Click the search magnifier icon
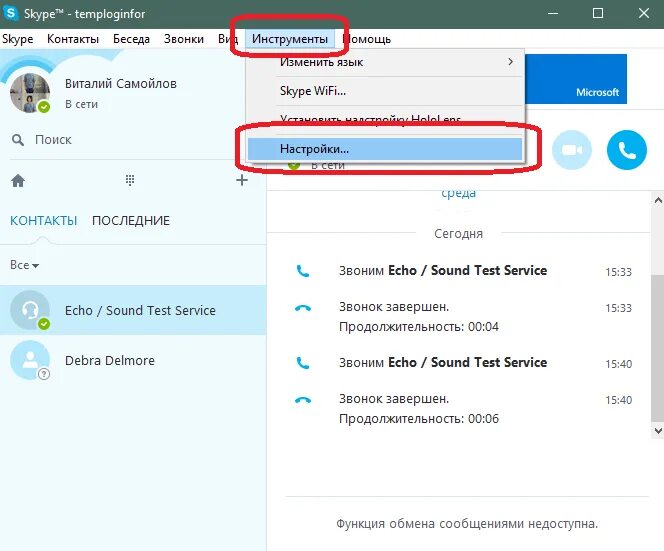664x551 pixels. (x=17, y=140)
